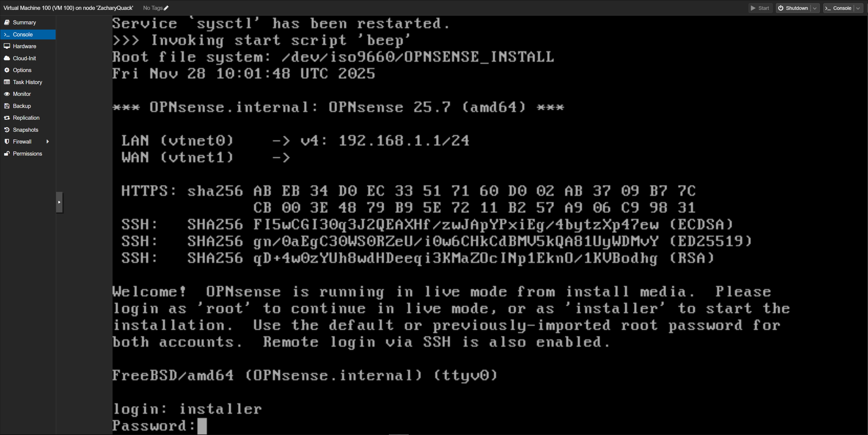Viewport: 868px width, 435px height.
Task: Open the Task History menu item
Action: coord(27,82)
